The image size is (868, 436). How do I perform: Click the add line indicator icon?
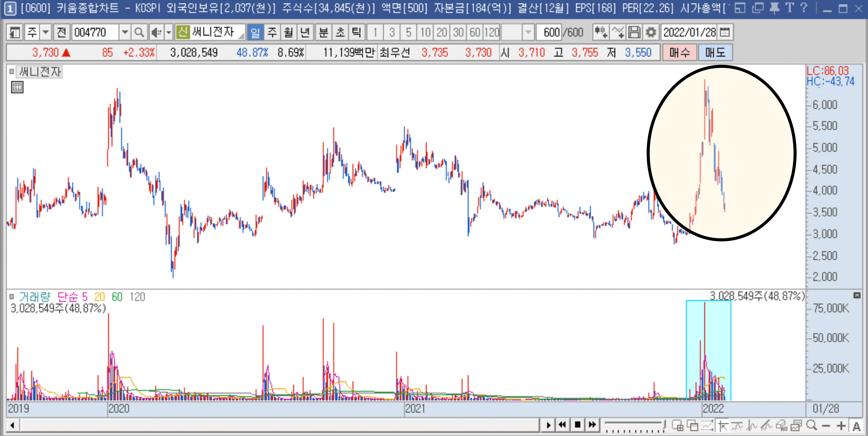click(618, 33)
